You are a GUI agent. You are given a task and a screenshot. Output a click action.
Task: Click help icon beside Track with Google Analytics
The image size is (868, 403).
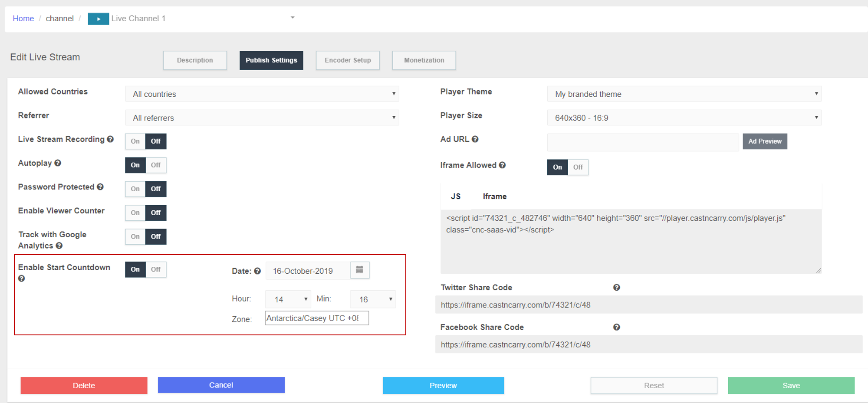pos(59,246)
